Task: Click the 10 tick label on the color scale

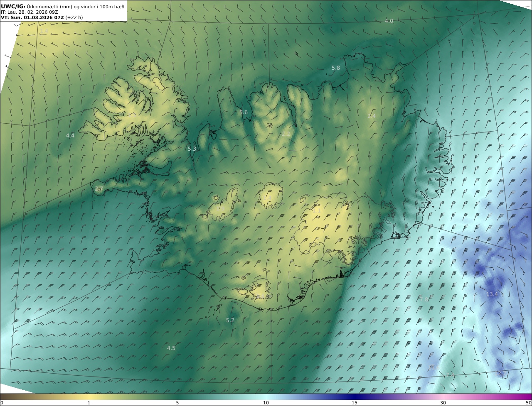Action: pos(266,403)
